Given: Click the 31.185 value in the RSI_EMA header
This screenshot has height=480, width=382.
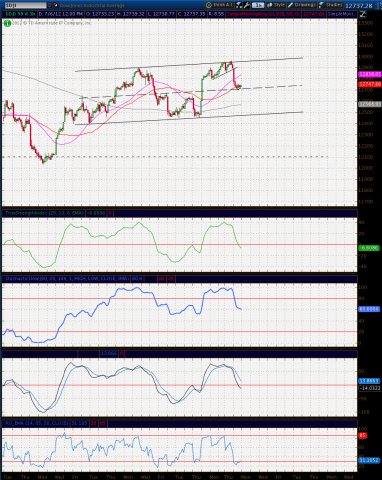Looking at the screenshot, I should 79,423.
